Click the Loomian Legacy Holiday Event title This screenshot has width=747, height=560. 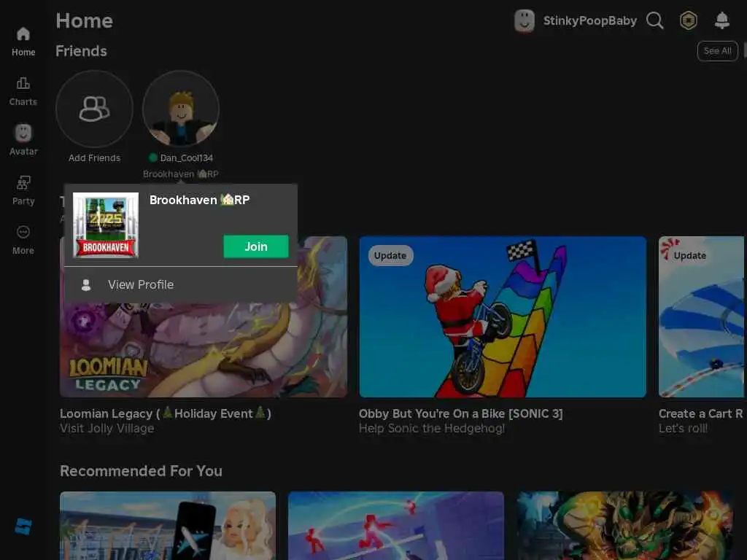point(166,413)
